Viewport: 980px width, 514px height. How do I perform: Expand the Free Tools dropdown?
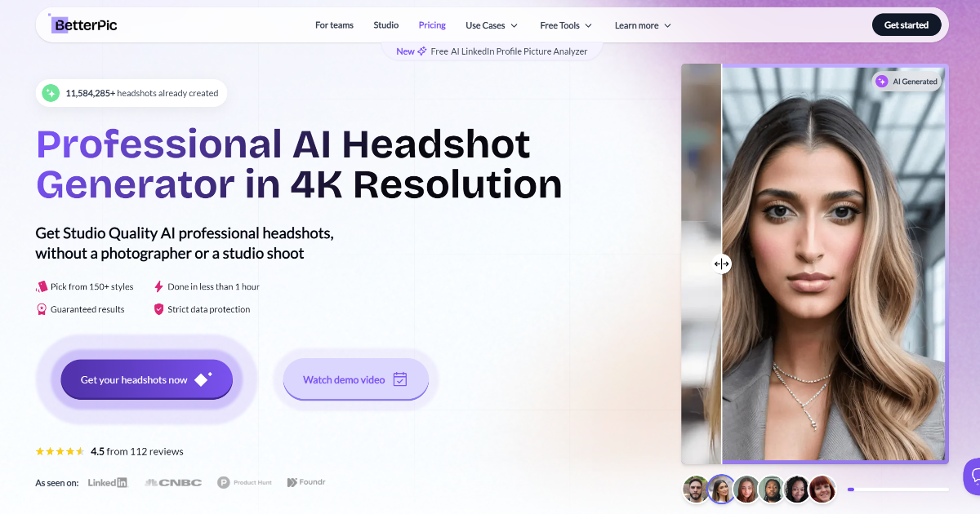point(566,25)
